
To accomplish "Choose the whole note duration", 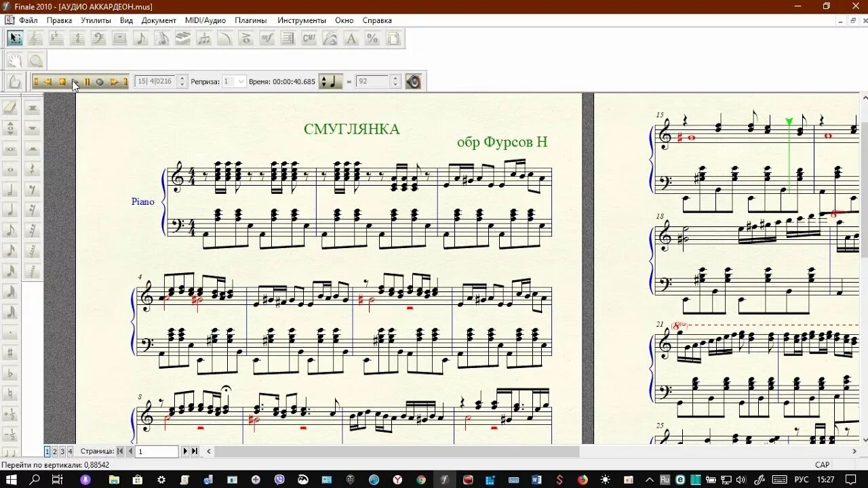I will (10, 169).
